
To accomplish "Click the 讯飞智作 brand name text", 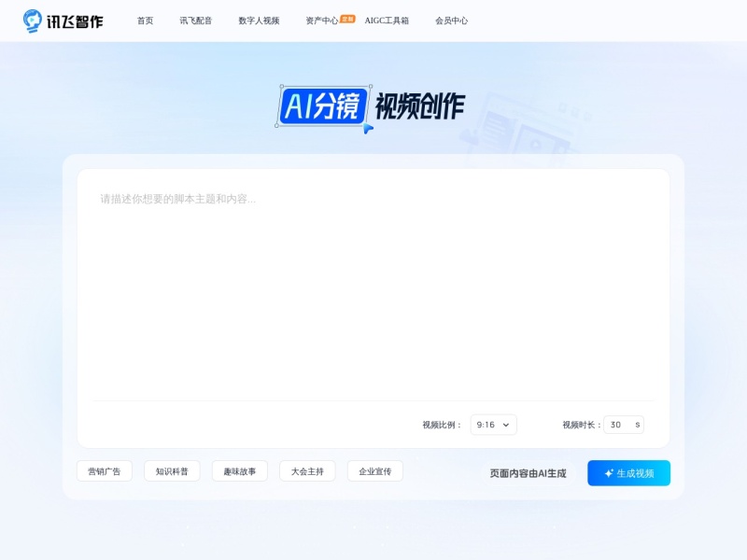I will click(75, 21).
